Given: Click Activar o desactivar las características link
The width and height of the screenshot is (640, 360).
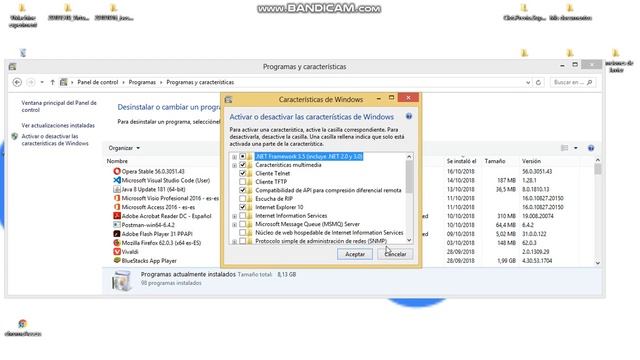Looking at the screenshot, I should tap(55, 140).
